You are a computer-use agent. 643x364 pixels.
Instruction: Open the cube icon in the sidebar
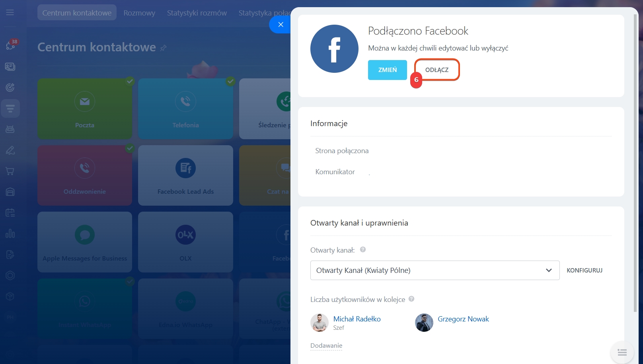tap(10, 296)
